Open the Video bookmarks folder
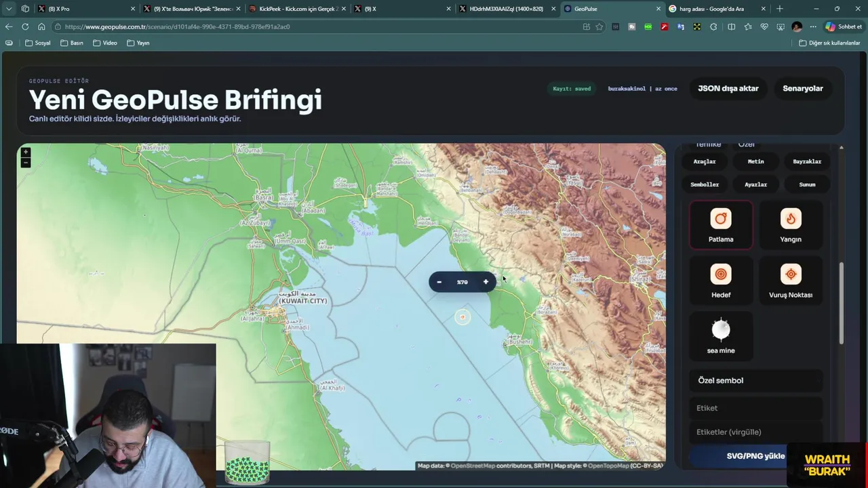Screen dimensions: 868x488 point(105,43)
